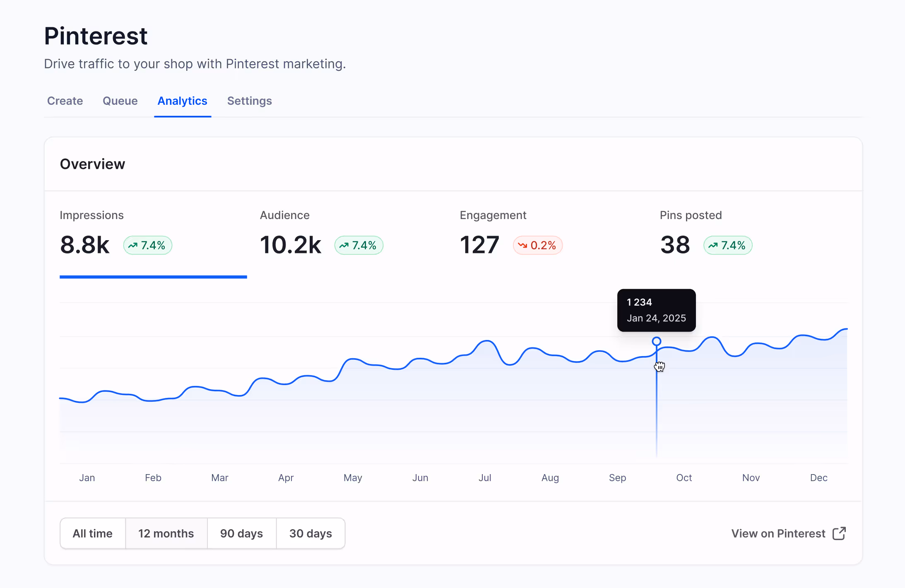Click the highlighted data point marker on the chart
The height and width of the screenshot is (588, 905).
pos(657,340)
